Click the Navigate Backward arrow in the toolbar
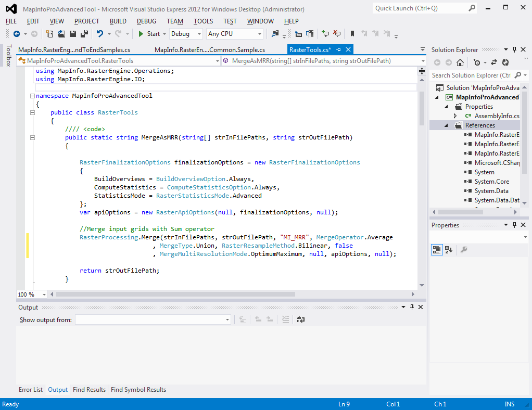532x410 pixels. click(x=16, y=34)
